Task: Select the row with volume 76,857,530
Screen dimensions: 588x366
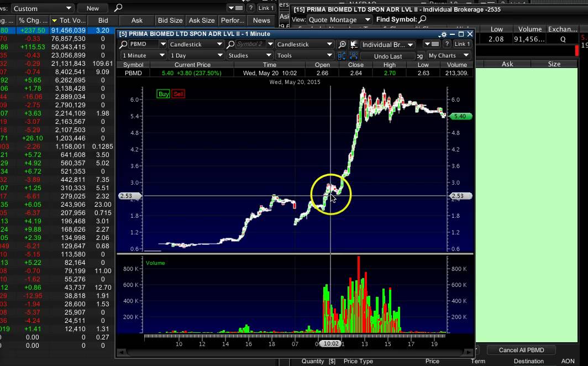Action: pyautogui.click(x=57, y=39)
